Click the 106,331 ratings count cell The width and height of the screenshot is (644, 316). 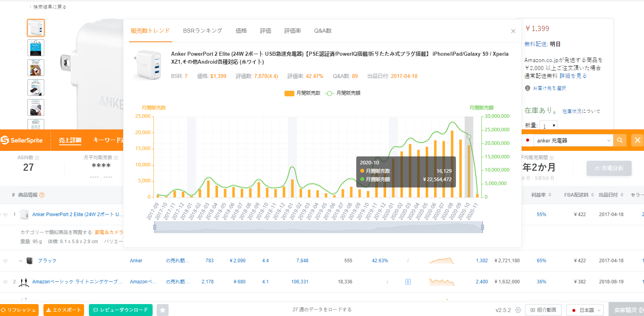[300, 282]
